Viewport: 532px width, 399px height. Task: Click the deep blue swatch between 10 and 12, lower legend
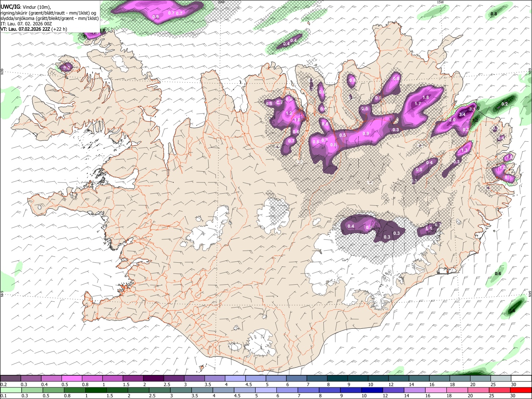[371, 390]
